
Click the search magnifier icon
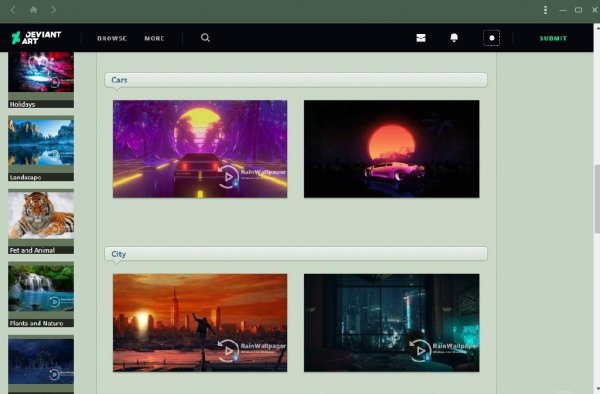point(205,37)
